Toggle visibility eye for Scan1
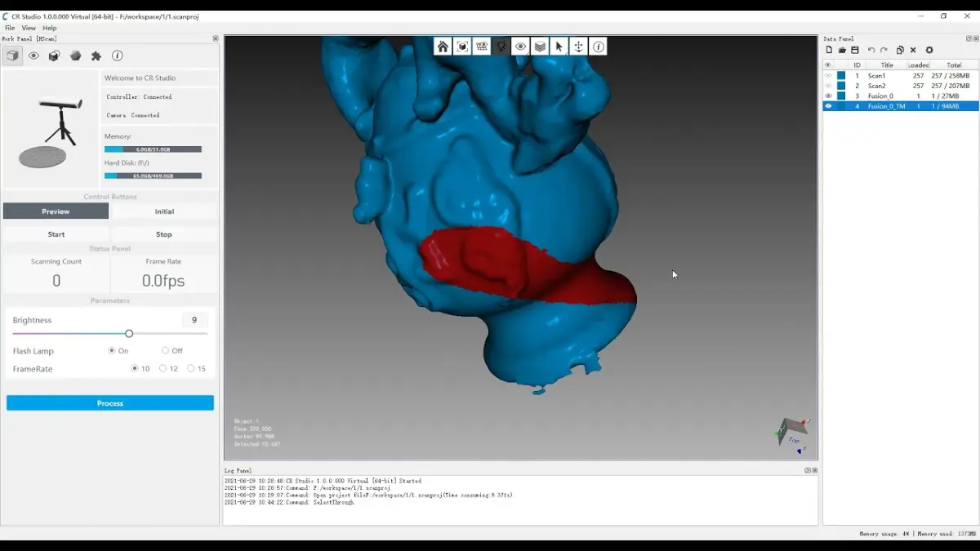980x551 pixels. pyautogui.click(x=828, y=76)
